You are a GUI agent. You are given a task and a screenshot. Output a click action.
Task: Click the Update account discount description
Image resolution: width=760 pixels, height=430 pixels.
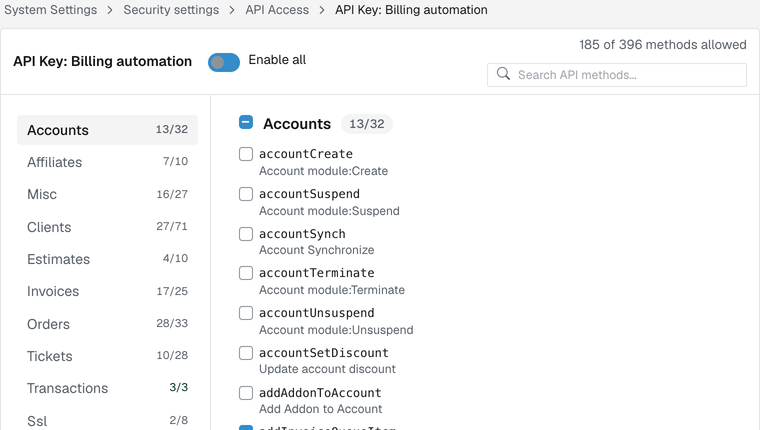click(x=327, y=369)
